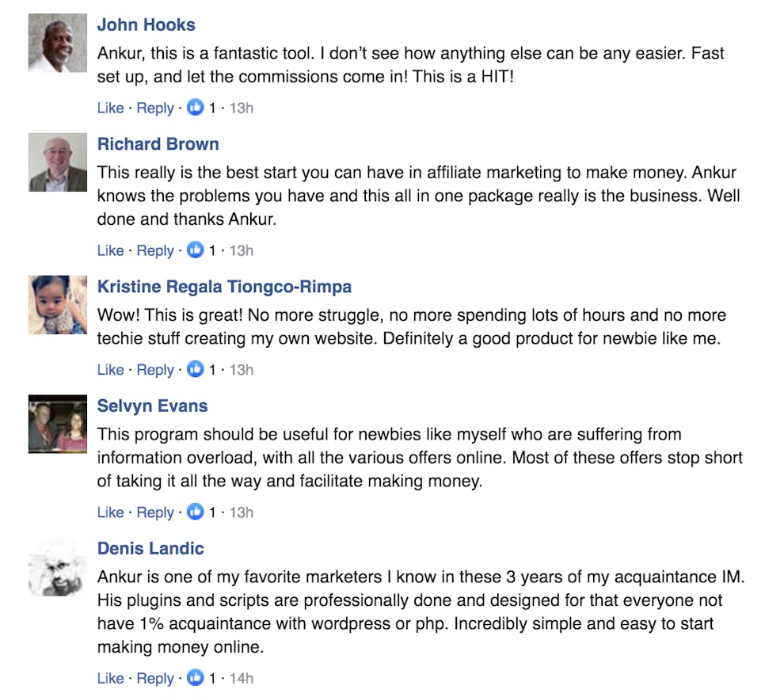Click the like reaction icon on Denis Landic's comment

tap(196, 678)
